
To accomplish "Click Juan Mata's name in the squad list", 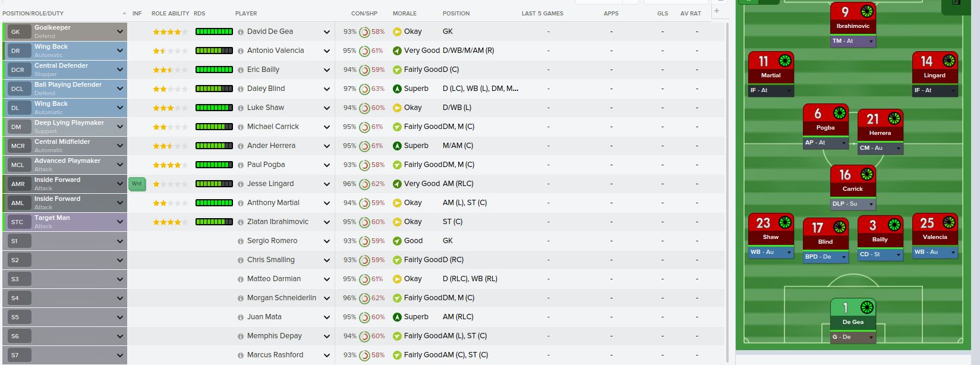I will coord(264,317).
